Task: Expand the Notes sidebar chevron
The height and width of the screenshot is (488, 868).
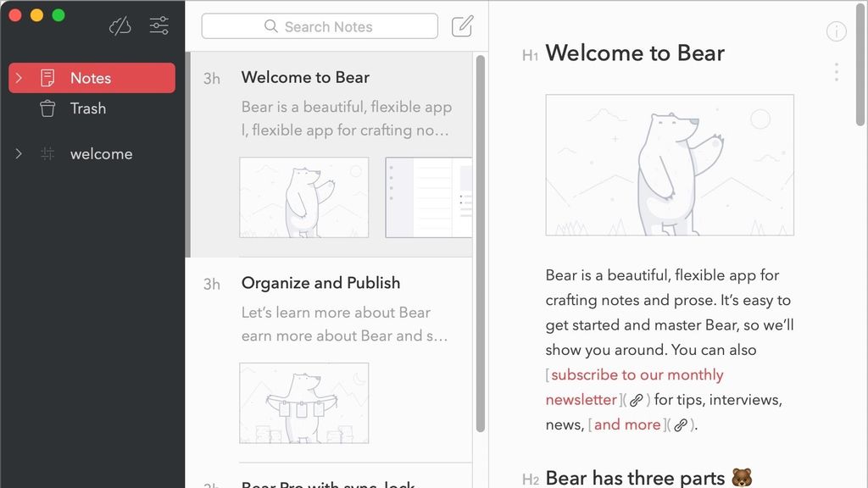Action: (x=19, y=78)
